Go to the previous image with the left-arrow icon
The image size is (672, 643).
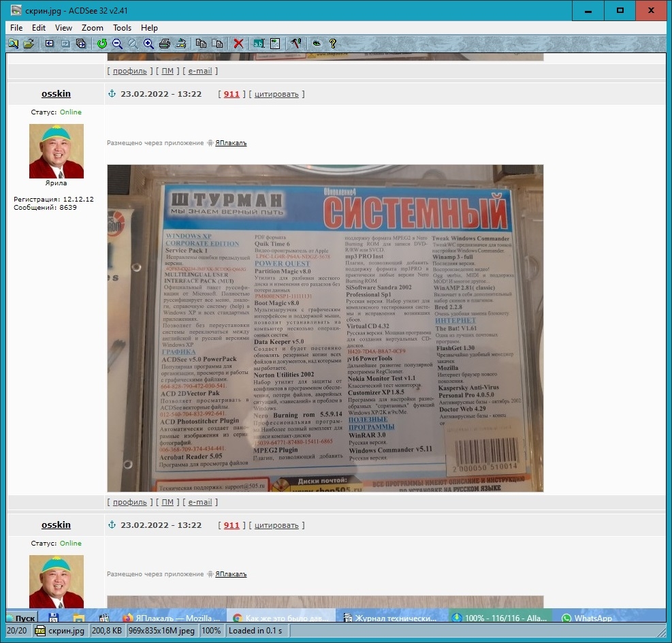click(50, 44)
